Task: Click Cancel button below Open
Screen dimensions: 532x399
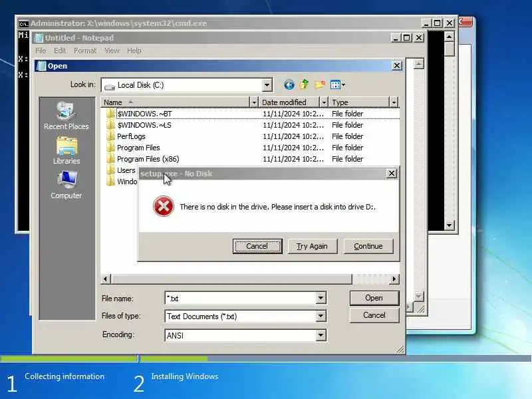Action: coord(374,315)
